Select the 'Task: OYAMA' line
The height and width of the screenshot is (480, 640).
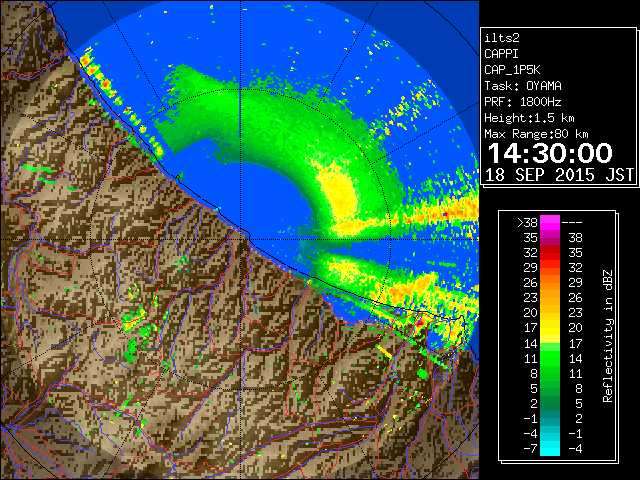tap(523, 86)
